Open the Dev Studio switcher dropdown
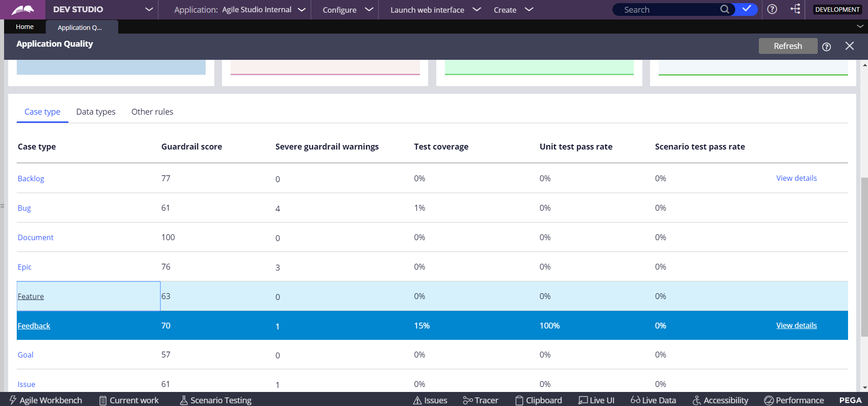Image resolution: width=868 pixels, height=406 pixels. click(x=149, y=10)
